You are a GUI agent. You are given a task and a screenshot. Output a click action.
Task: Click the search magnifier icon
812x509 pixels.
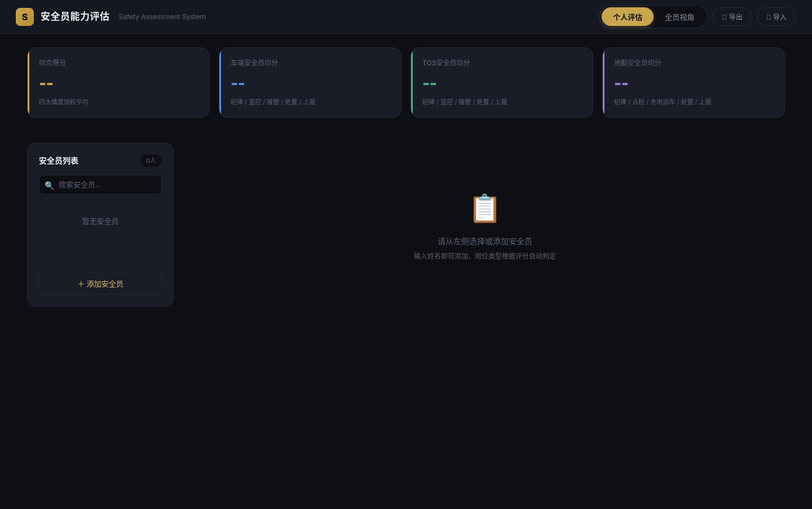[x=49, y=185]
